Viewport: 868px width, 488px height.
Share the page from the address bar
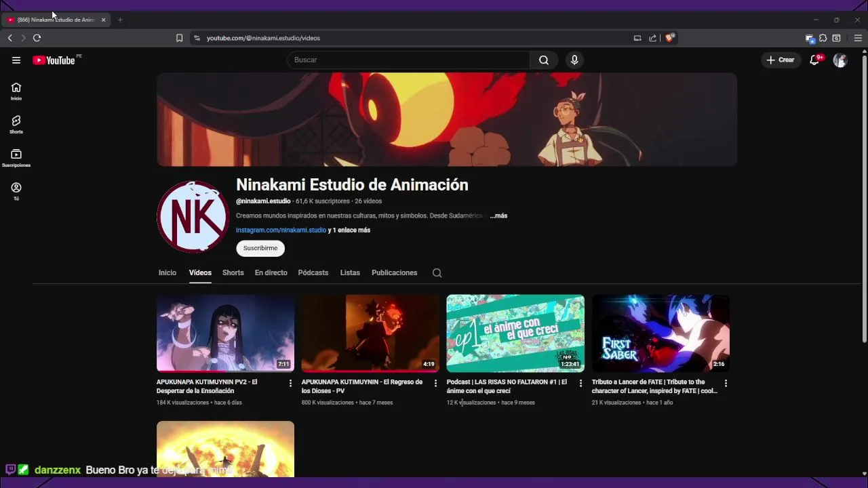pos(652,38)
